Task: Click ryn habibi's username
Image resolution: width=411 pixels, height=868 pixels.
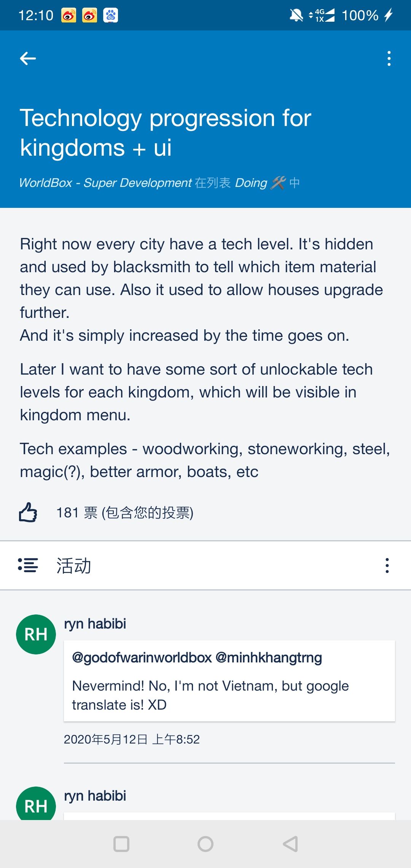Action: coord(94,623)
